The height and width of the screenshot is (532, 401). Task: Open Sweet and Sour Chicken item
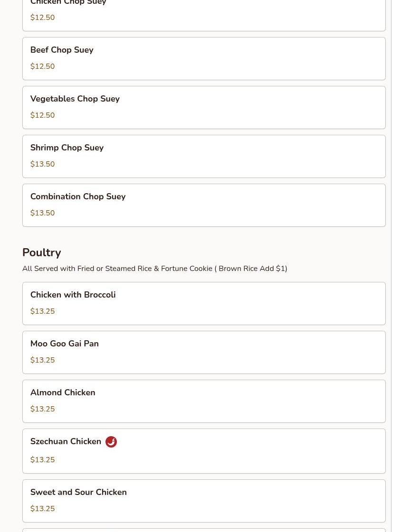(204, 501)
